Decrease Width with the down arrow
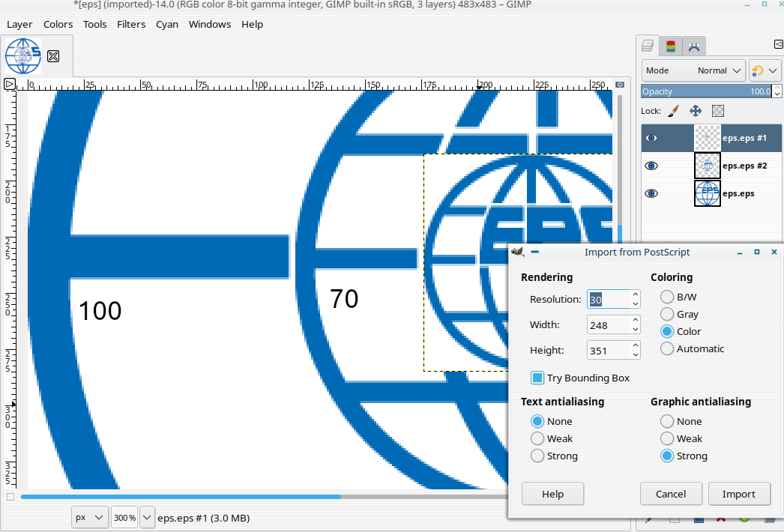Screen dimensions: 784x532 (635, 330)
